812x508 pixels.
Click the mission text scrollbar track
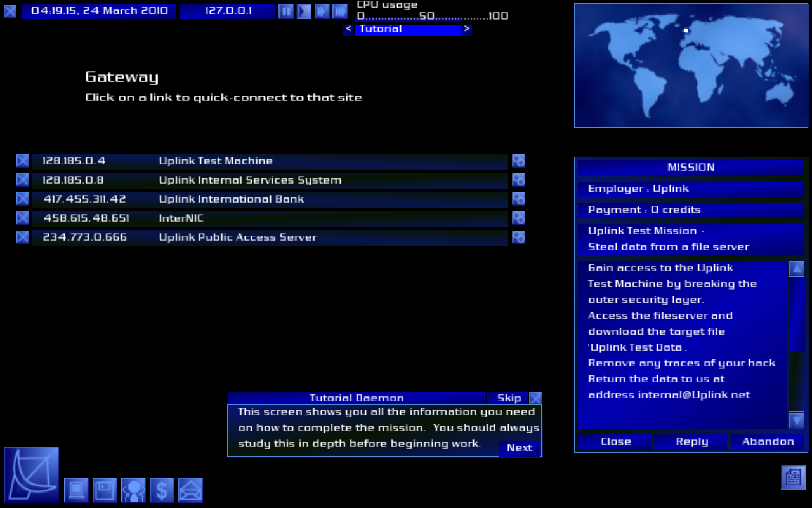click(796, 344)
